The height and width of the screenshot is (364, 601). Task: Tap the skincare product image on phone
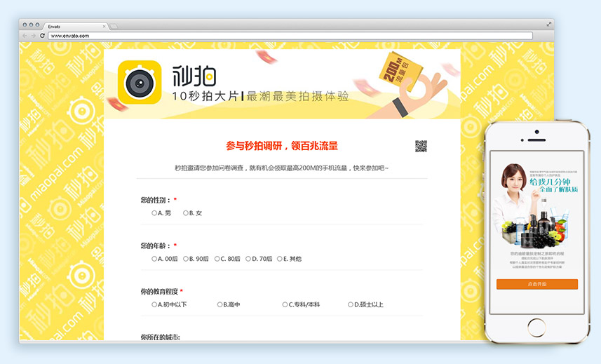click(x=534, y=229)
